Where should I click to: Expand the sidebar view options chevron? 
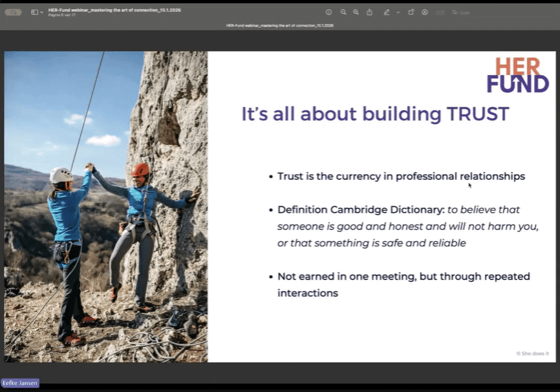pyautogui.click(x=42, y=12)
